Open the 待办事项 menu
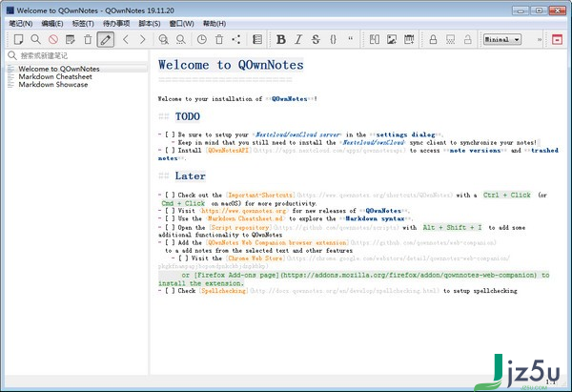Viewport: 572px width, 392px height. (116, 23)
